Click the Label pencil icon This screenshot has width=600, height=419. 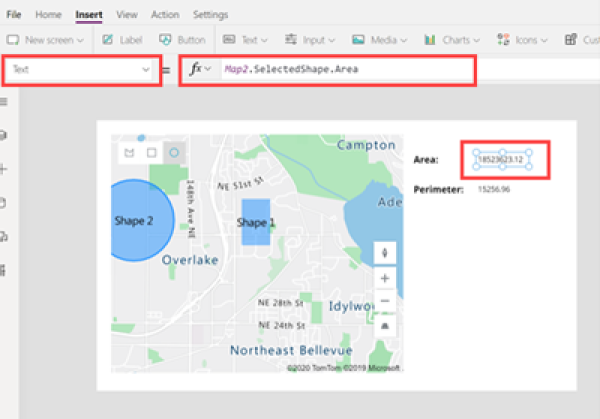(x=108, y=39)
